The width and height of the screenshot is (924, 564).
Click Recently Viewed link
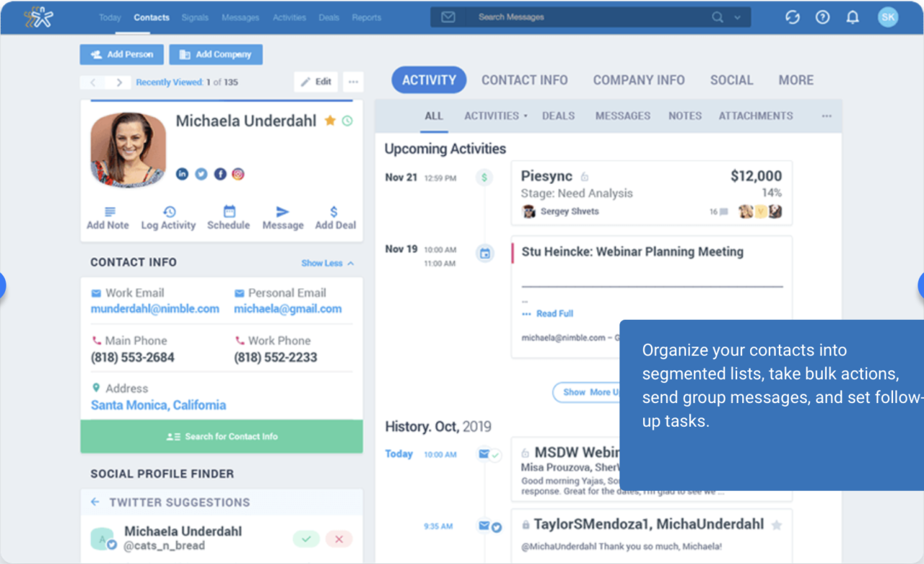[170, 82]
